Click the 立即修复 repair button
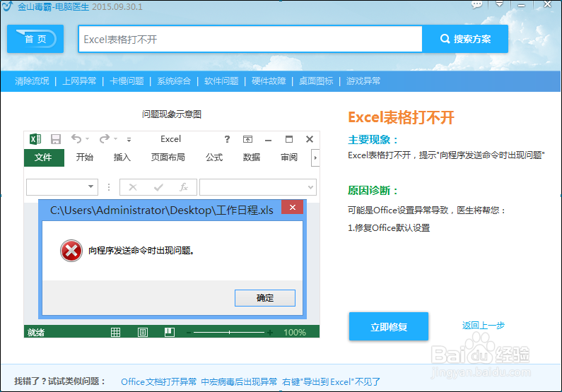This screenshot has height=392, width=562. pos(389,326)
